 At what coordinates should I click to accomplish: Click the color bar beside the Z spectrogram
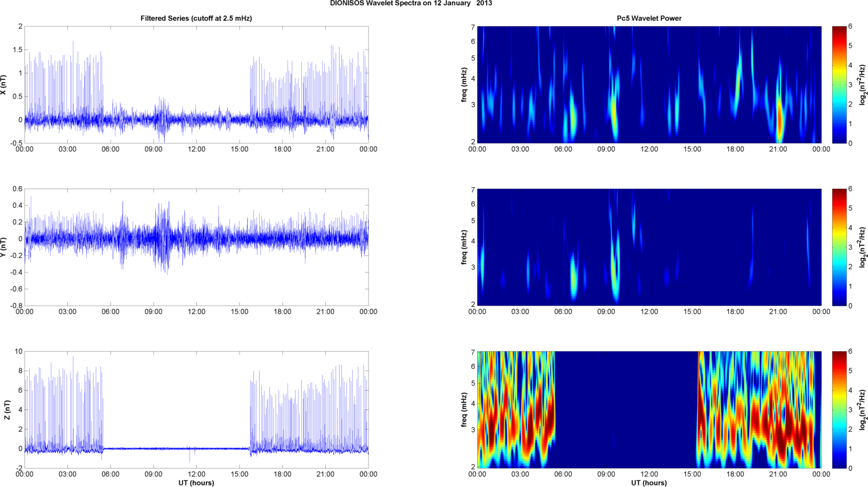839,409
